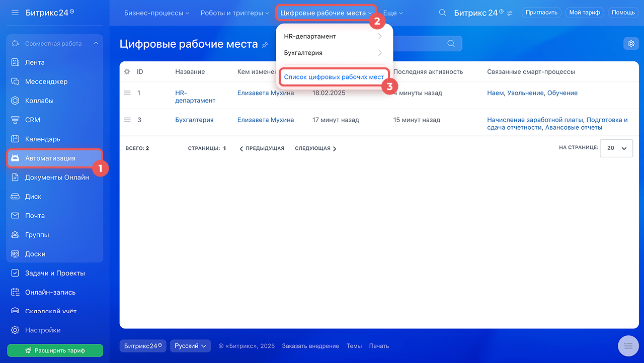
Task: Click the Пригласить button
Action: (x=541, y=13)
